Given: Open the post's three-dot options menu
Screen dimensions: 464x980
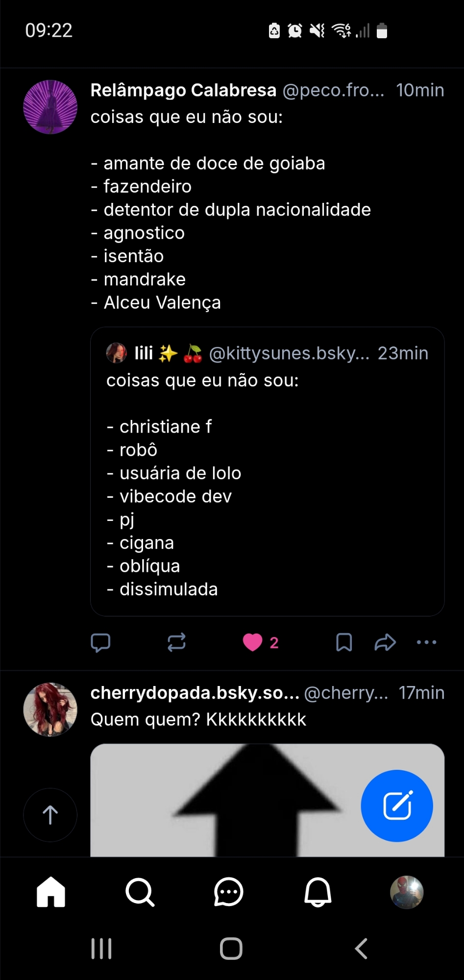Looking at the screenshot, I should tap(426, 642).
